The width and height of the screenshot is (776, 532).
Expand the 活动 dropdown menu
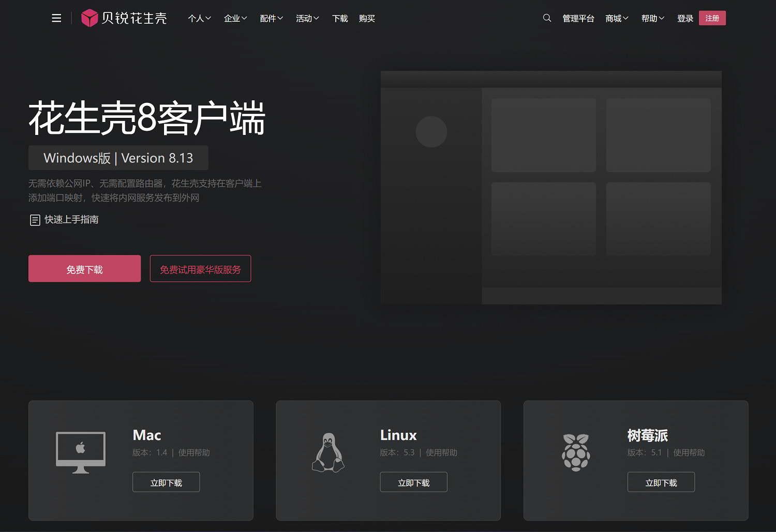pos(307,19)
